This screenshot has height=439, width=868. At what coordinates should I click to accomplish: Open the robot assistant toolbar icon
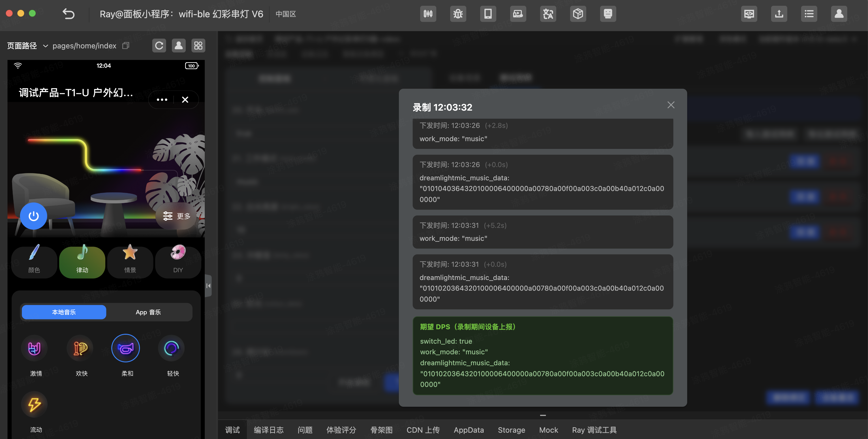point(608,14)
